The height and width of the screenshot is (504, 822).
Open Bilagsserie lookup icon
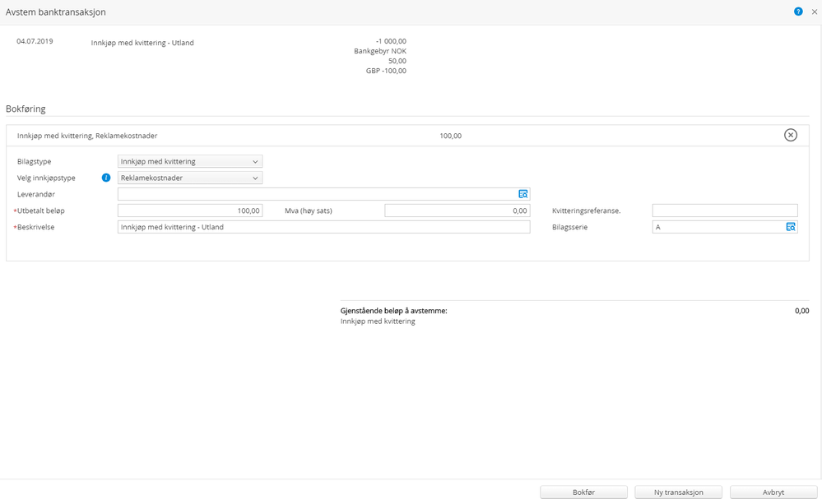(791, 227)
